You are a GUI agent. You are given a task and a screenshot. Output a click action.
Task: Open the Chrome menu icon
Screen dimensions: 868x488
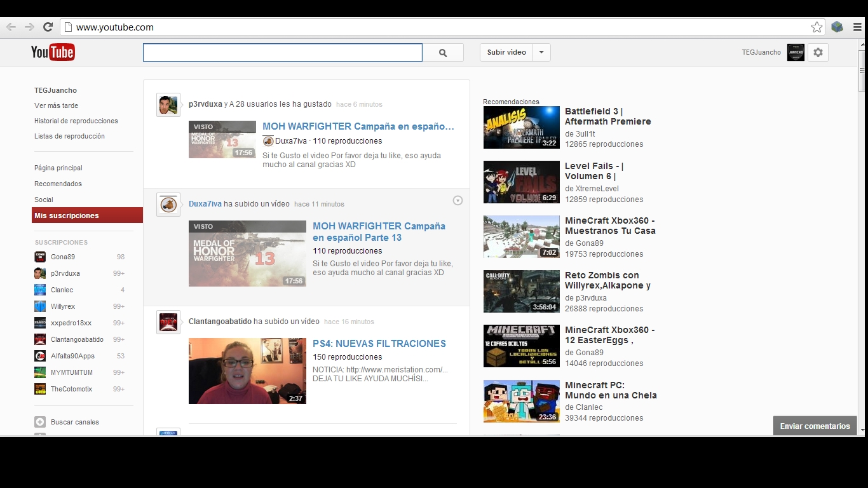(x=857, y=27)
